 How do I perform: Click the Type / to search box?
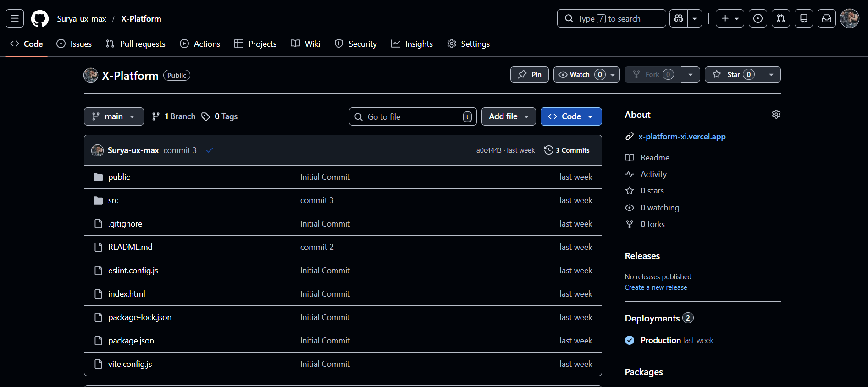612,19
